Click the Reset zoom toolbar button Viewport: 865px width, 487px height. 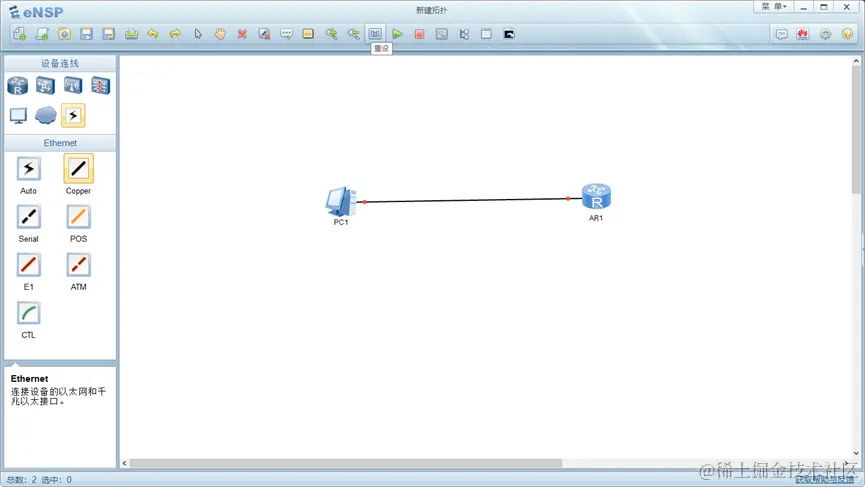tap(375, 34)
